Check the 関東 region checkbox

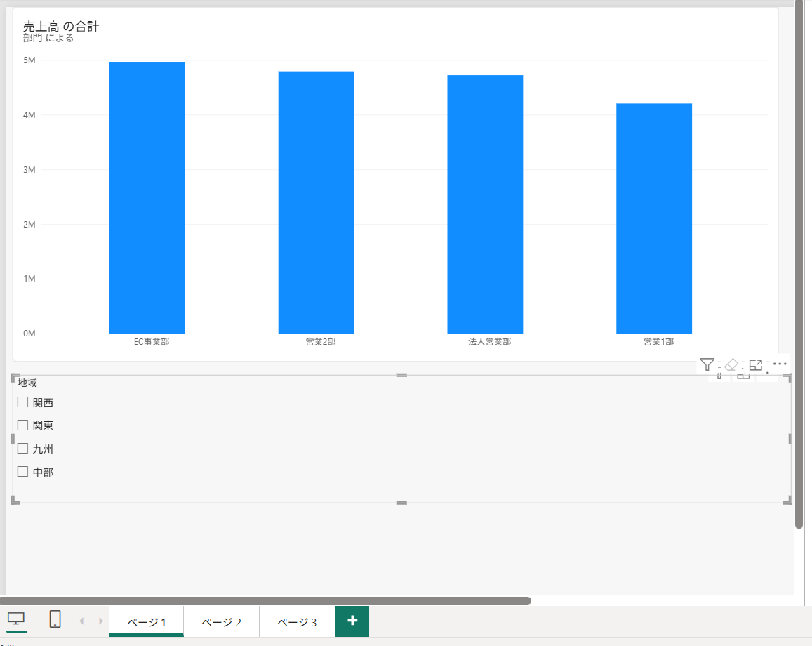tap(22, 426)
